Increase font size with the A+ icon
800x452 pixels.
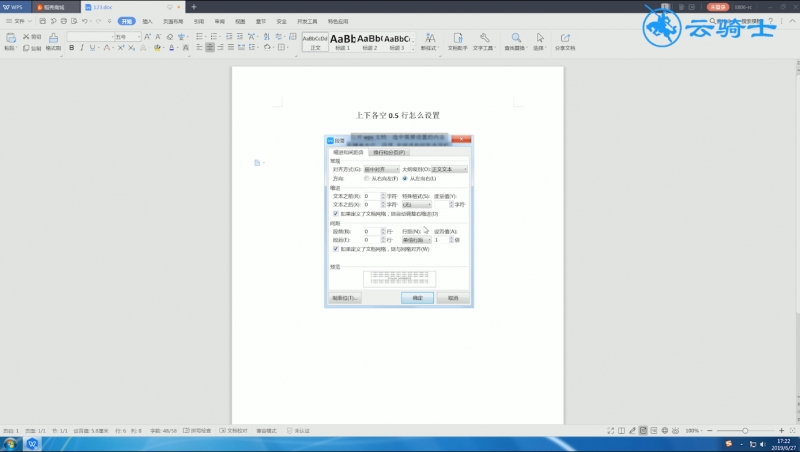point(147,37)
